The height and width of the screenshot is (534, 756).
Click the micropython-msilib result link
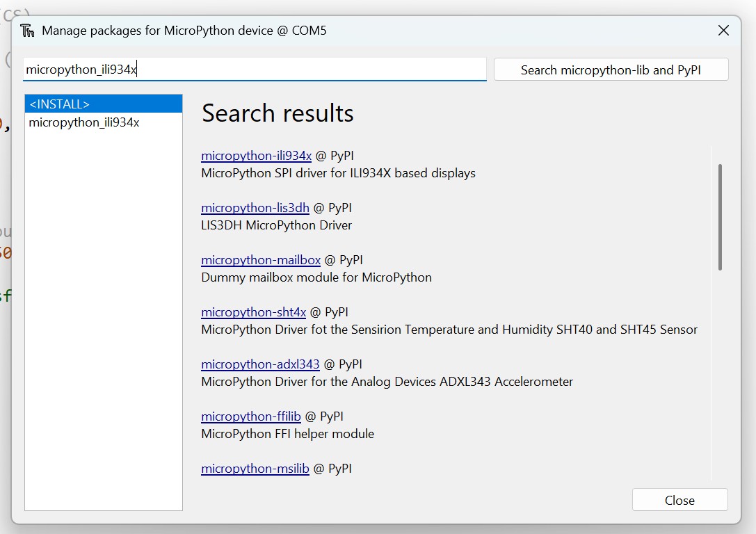(255, 469)
